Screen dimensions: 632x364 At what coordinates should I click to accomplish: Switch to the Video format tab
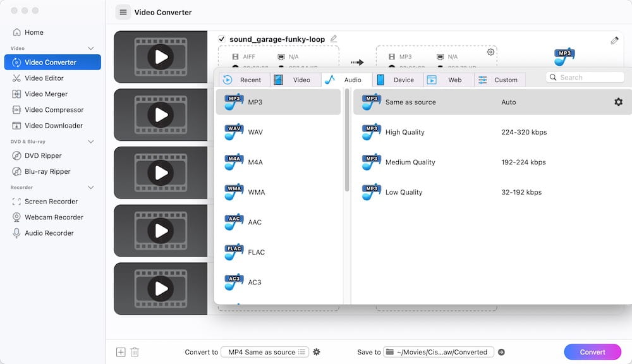coord(295,80)
